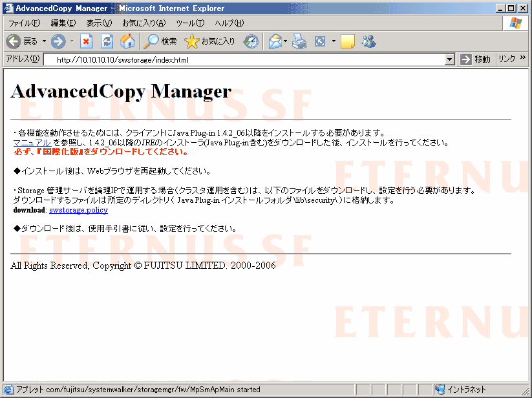Click the status bar page icon
The height and width of the screenshot is (398, 532).
tap(9, 389)
